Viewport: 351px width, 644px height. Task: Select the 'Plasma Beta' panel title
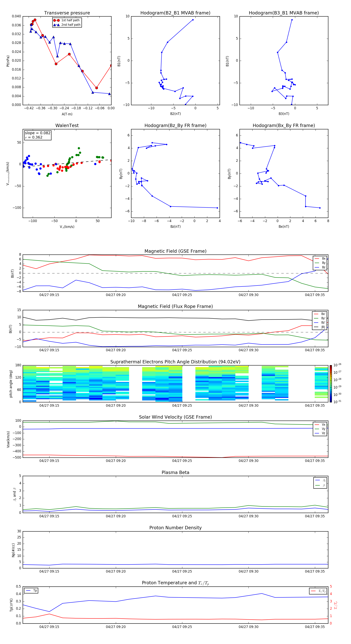175,472
